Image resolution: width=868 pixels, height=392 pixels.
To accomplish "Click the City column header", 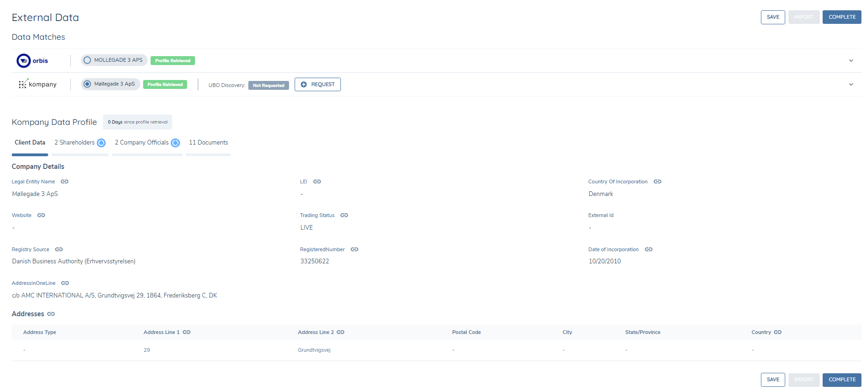I will coord(567,333).
